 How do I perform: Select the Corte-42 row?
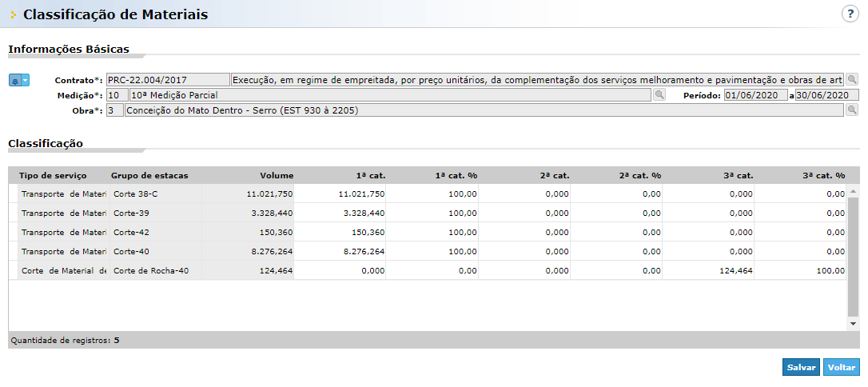(x=428, y=232)
